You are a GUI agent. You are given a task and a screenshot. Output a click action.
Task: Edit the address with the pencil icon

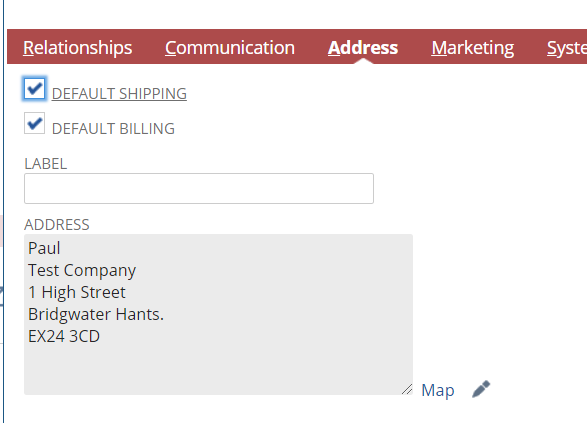coord(481,389)
